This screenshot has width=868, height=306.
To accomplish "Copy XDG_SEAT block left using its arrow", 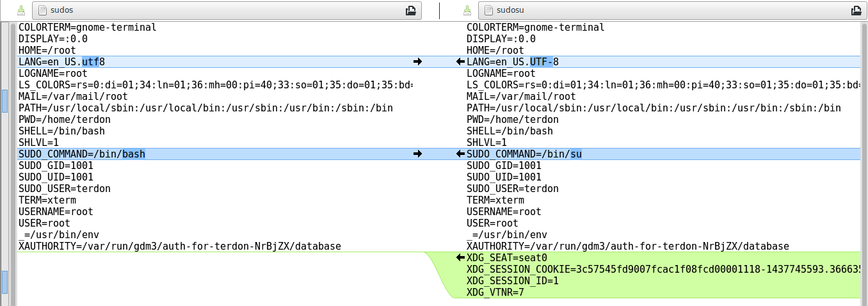I will coord(460,258).
